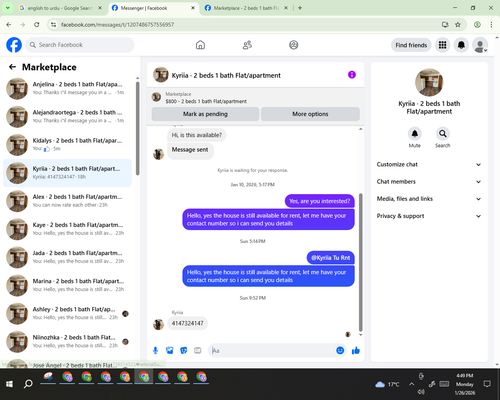This screenshot has height=400, width=500.
Task: Click the Find friends button
Action: 411,45
